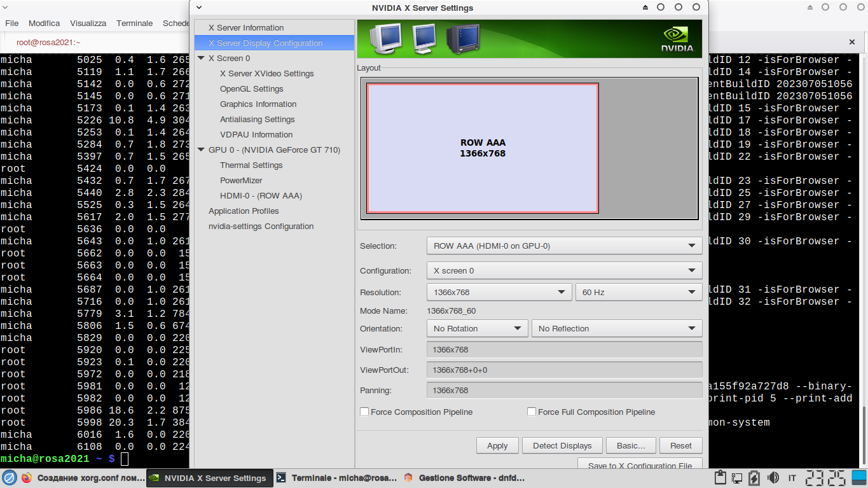Open Thermal Settings
Screen dimensions: 868x488
[251, 165]
